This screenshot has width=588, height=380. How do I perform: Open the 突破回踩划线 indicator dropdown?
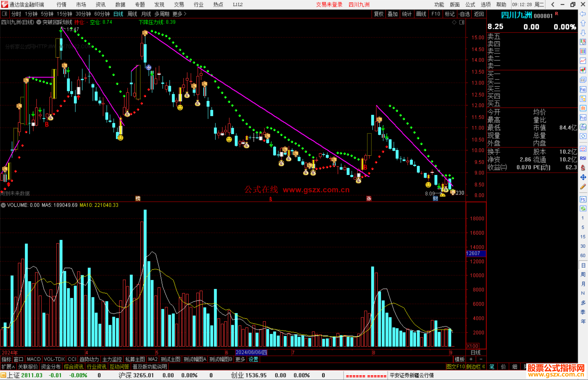click(x=39, y=22)
